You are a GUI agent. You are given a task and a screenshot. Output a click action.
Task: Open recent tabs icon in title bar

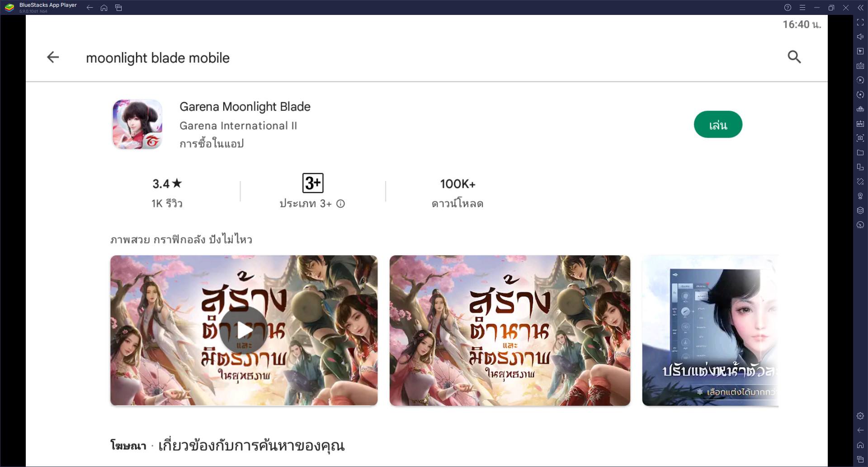(x=118, y=8)
